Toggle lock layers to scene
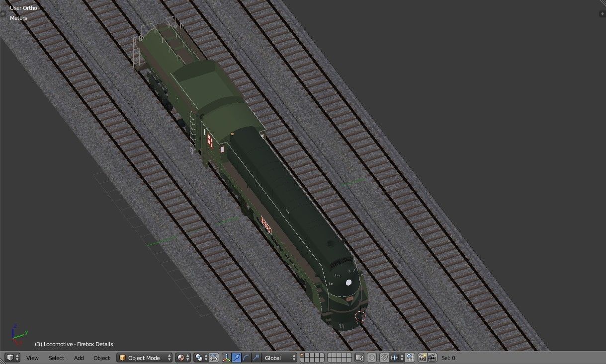Viewport: 606px width, 364px height. point(359,358)
